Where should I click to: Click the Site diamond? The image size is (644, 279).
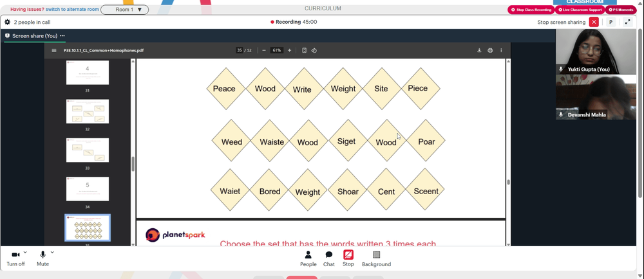tap(381, 89)
